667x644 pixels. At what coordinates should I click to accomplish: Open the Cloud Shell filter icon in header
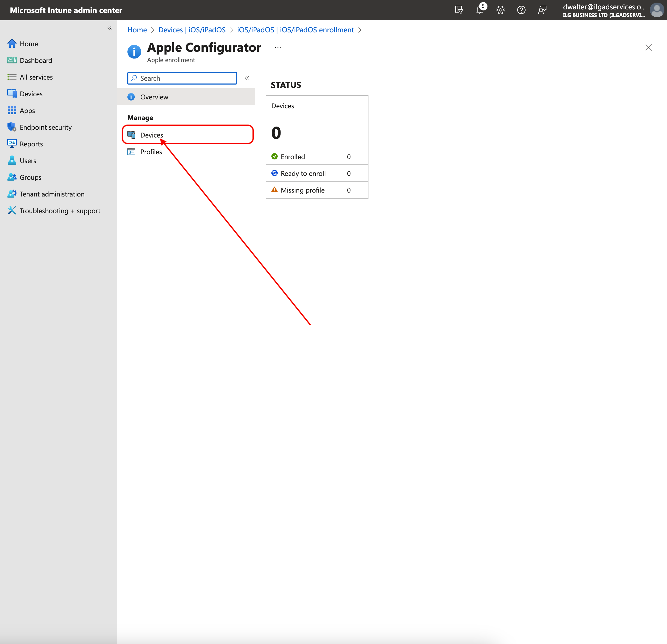(x=458, y=10)
